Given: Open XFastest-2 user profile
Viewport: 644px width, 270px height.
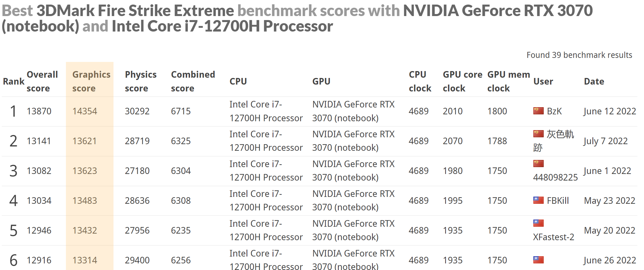Looking at the screenshot, I should (x=553, y=237).
